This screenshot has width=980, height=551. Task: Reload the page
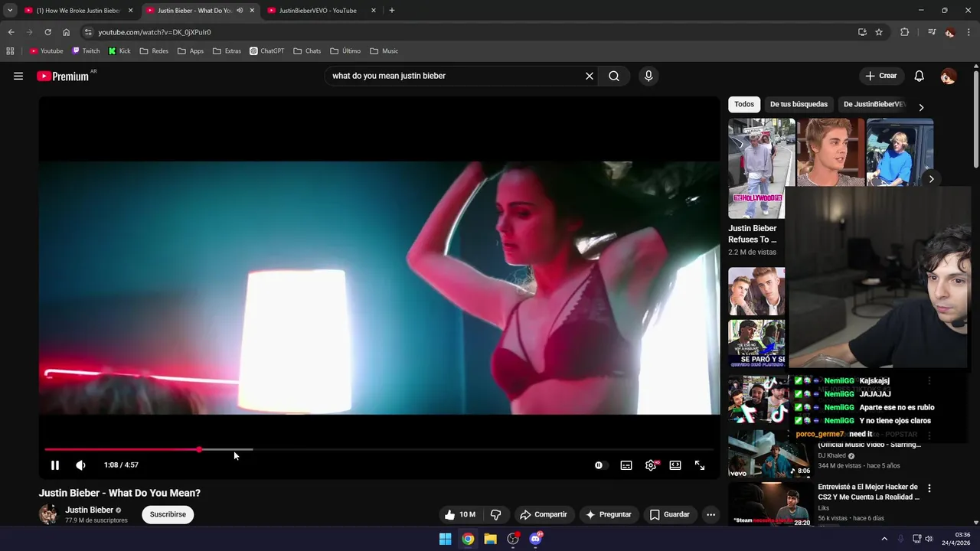pyautogui.click(x=47, y=32)
